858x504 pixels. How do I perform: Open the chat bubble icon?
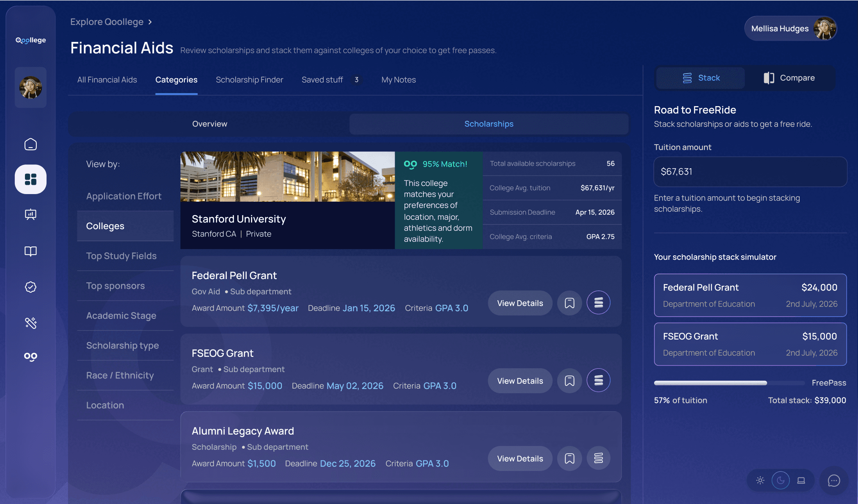pyautogui.click(x=833, y=481)
